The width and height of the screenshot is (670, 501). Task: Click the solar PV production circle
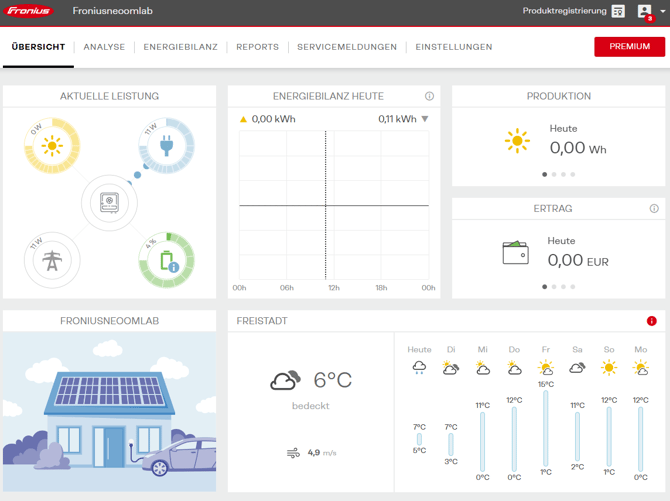pyautogui.click(x=51, y=147)
